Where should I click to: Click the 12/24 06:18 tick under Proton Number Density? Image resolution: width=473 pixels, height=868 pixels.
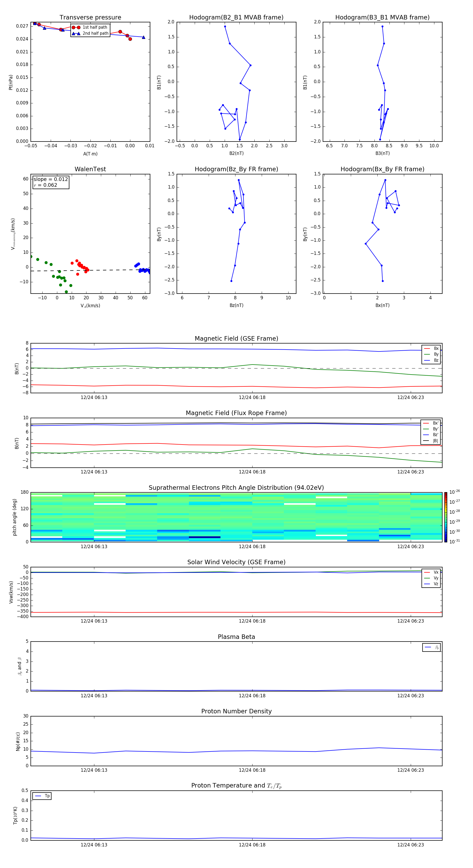(252, 770)
